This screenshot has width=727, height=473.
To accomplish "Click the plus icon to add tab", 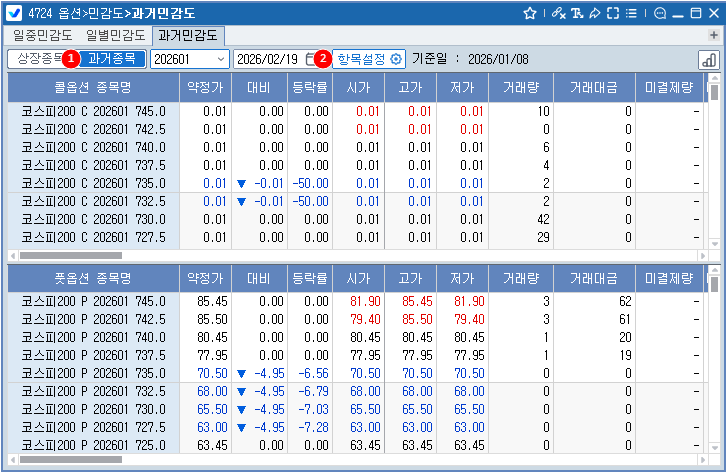I will pyautogui.click(x=714, y=36).
